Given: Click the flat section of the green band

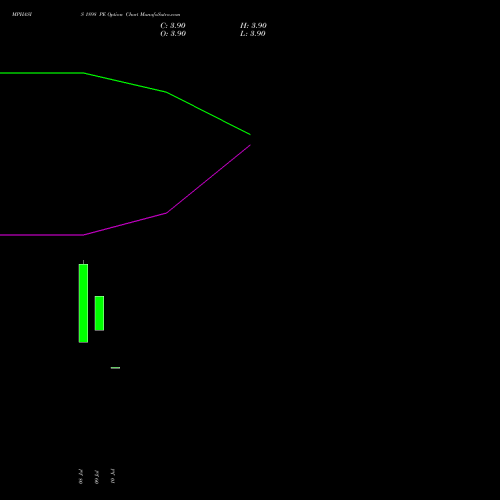Looking at the screenshot, I should click(42, 73).
